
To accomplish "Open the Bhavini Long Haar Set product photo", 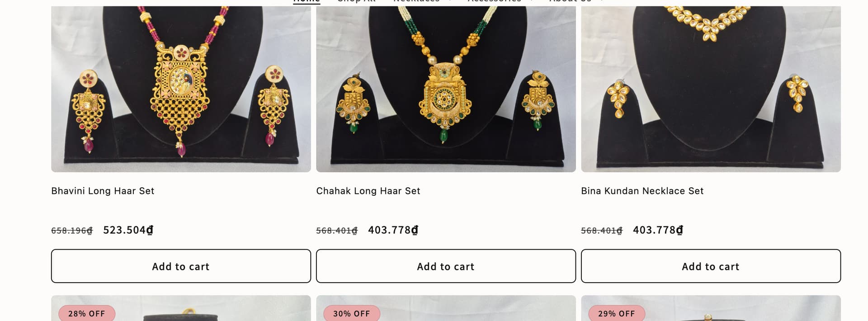I will [x=181, y=89].
